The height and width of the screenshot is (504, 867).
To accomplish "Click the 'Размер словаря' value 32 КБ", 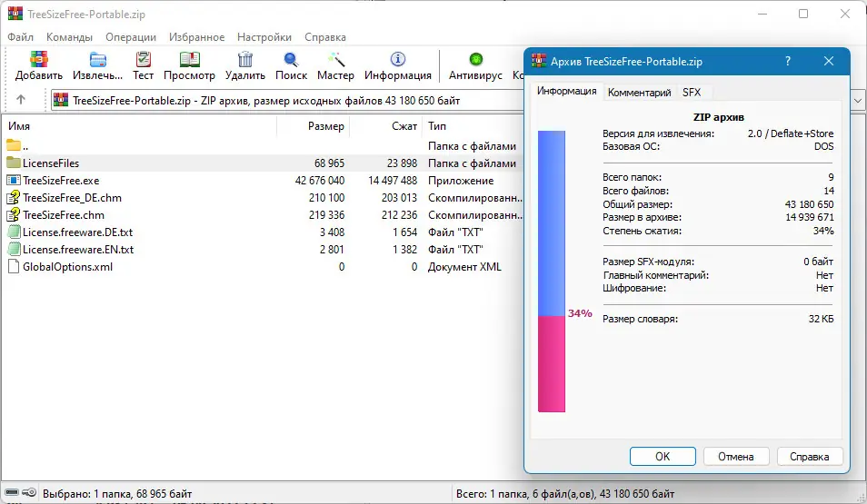I will [x=822, y=319].
